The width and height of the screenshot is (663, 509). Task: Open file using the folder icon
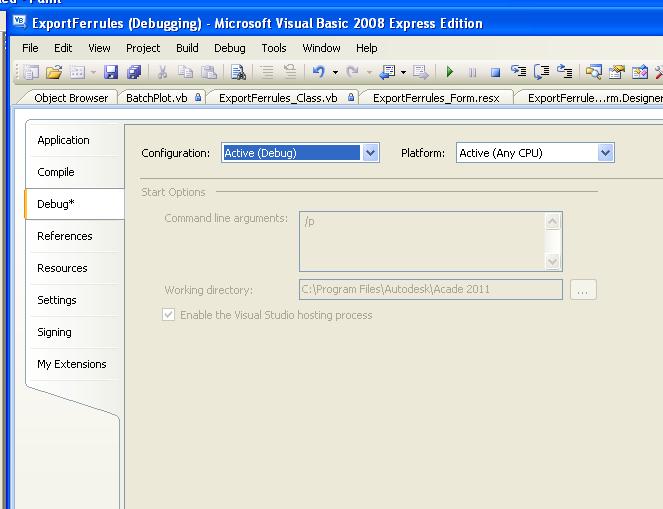coord(54,72)
